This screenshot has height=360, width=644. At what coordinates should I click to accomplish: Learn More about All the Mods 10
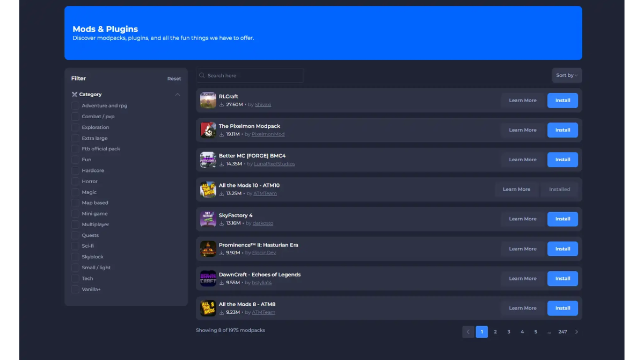pos(516,189)
